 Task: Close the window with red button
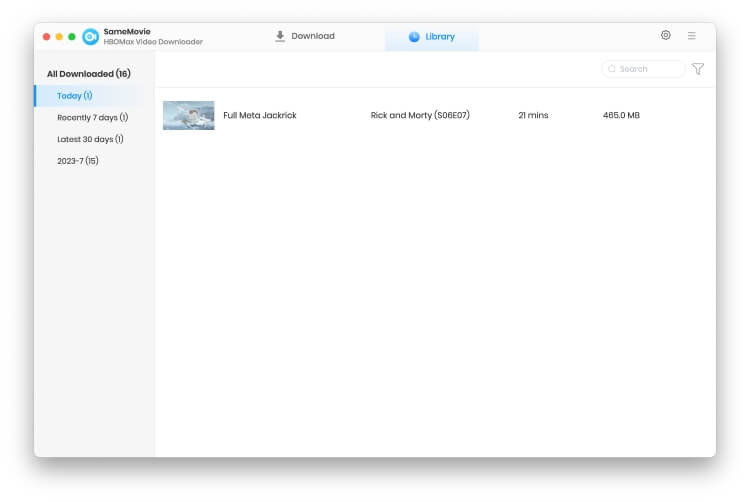(x=46, y=37)
